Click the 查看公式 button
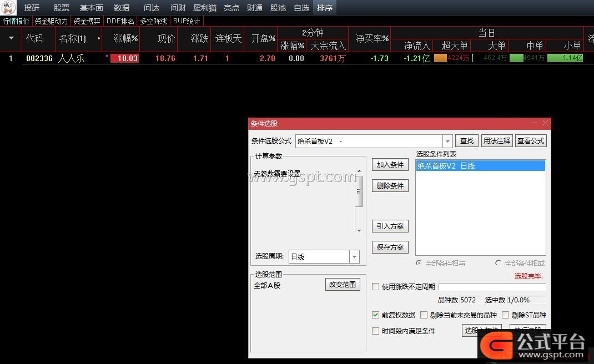Screen dimensions: 594x364 (x=531, y=141)
